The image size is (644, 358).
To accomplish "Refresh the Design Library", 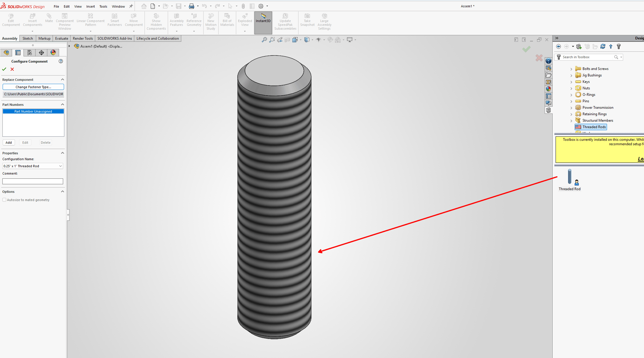I will click(603, 47).
